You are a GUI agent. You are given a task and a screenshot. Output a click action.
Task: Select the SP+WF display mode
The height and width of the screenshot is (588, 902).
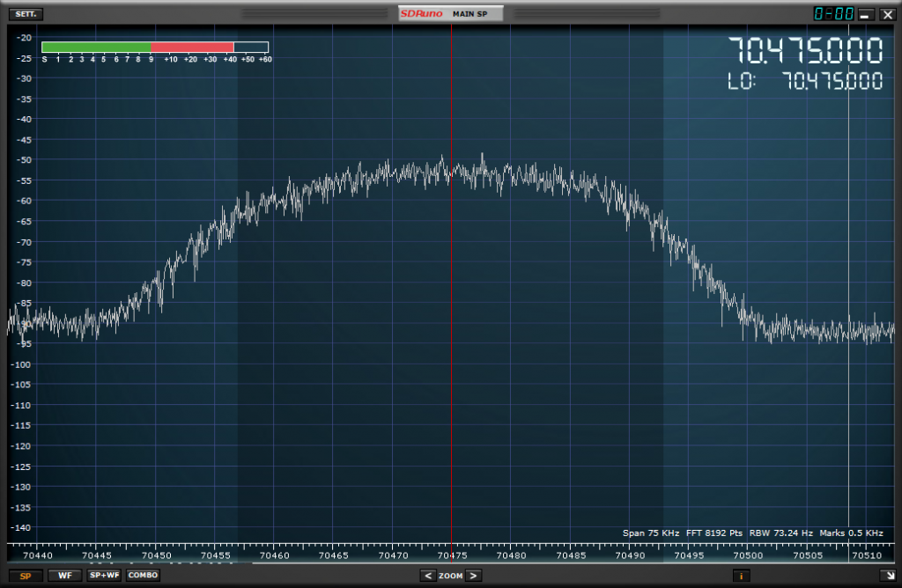tap(104, 576)
